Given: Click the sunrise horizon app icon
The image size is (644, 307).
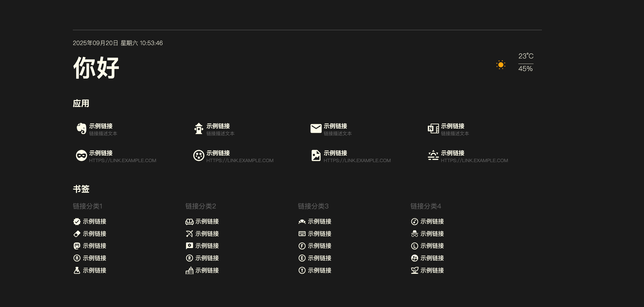Looking at the screenshot, I should (433, 156).
